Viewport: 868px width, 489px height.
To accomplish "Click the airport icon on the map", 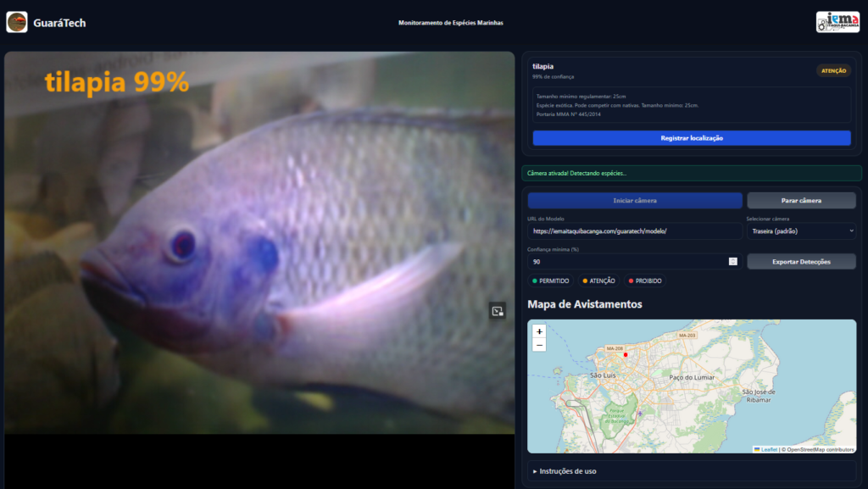I will point(640,414).
